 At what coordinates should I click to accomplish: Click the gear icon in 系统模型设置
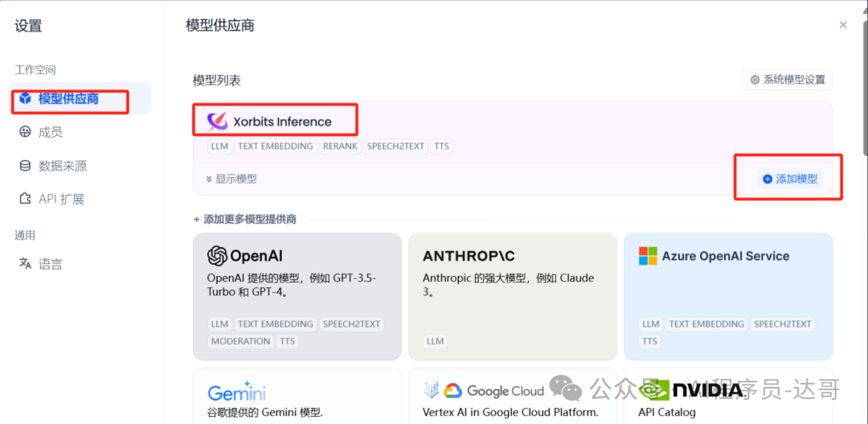755,80
